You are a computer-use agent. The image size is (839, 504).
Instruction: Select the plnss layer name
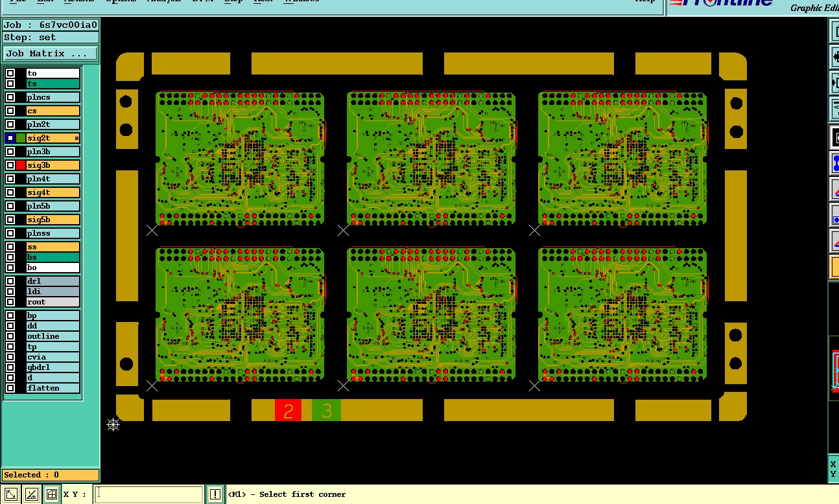[x=53, y=233]
